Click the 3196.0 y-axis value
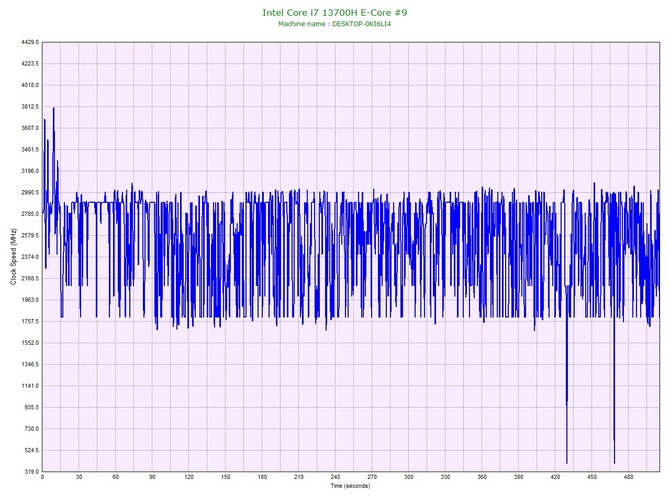 coord(29,171)
